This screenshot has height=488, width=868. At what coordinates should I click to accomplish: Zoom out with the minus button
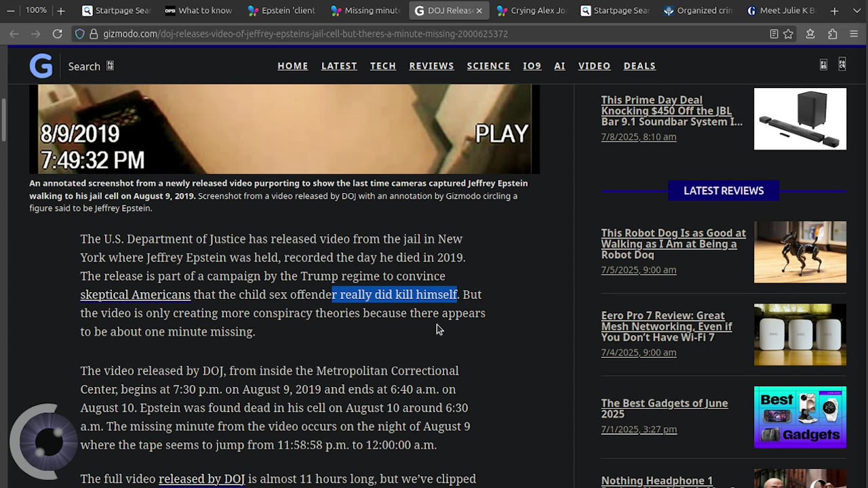(x=11, y=11)
